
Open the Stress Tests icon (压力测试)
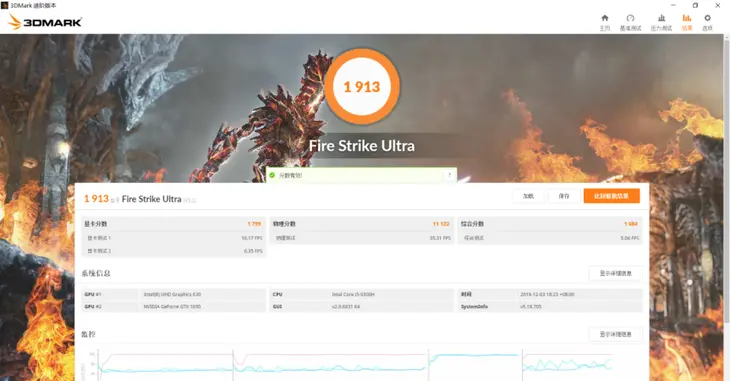click(x=661, y=22)
